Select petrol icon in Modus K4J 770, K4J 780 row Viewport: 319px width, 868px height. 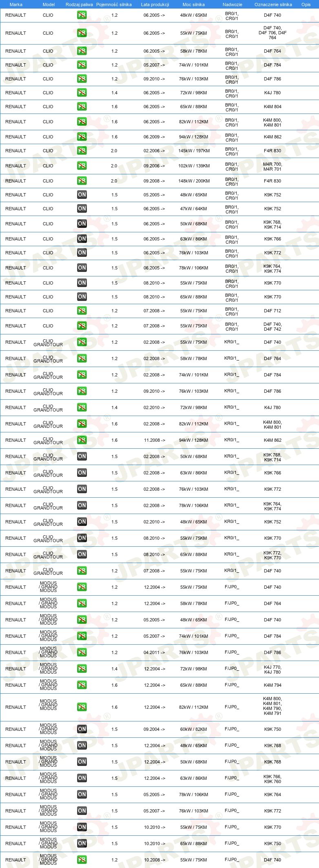point(82,669)
